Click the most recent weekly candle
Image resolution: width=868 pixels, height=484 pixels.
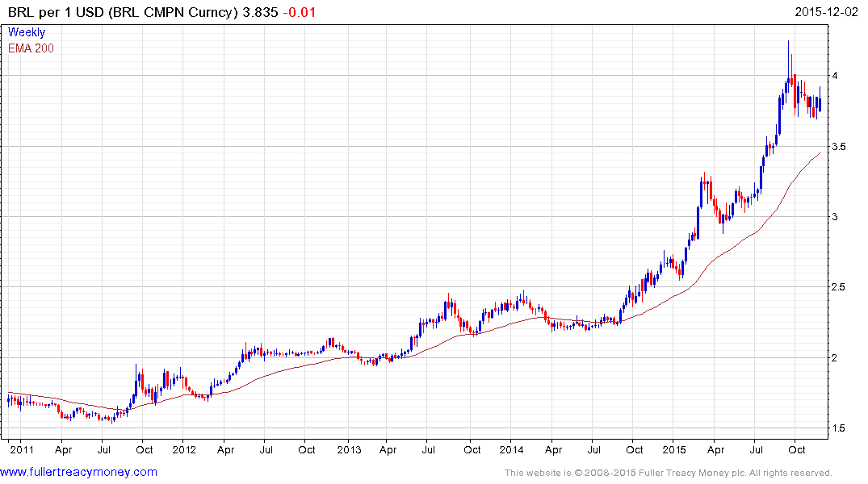tap(820, 102)
